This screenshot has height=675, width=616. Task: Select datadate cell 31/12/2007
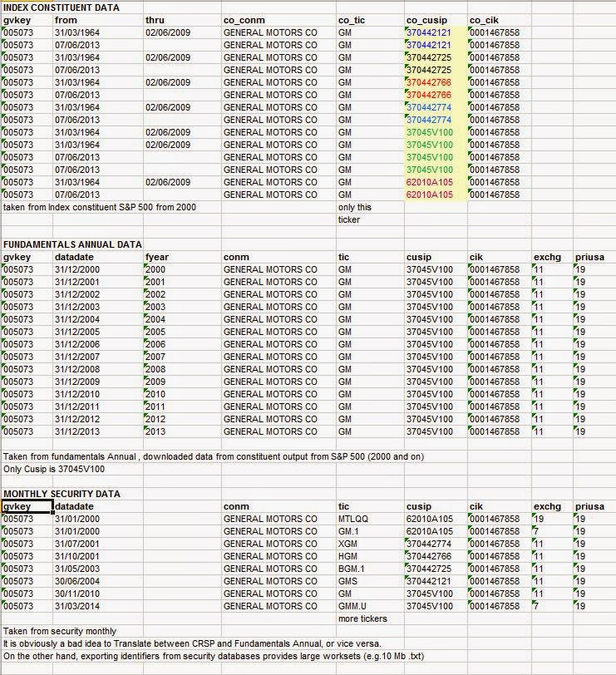tap(98, 357)
